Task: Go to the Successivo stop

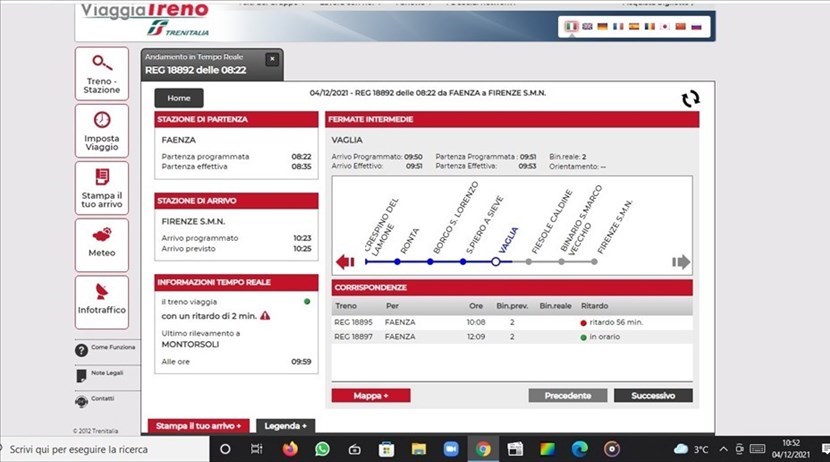Action: [653, 395]
